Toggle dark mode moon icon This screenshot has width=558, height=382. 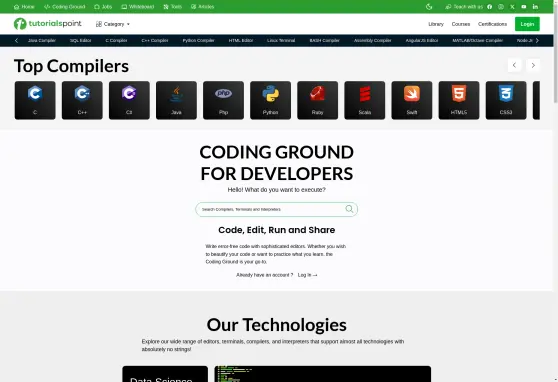pyautogui.click(x=429, y=6)
